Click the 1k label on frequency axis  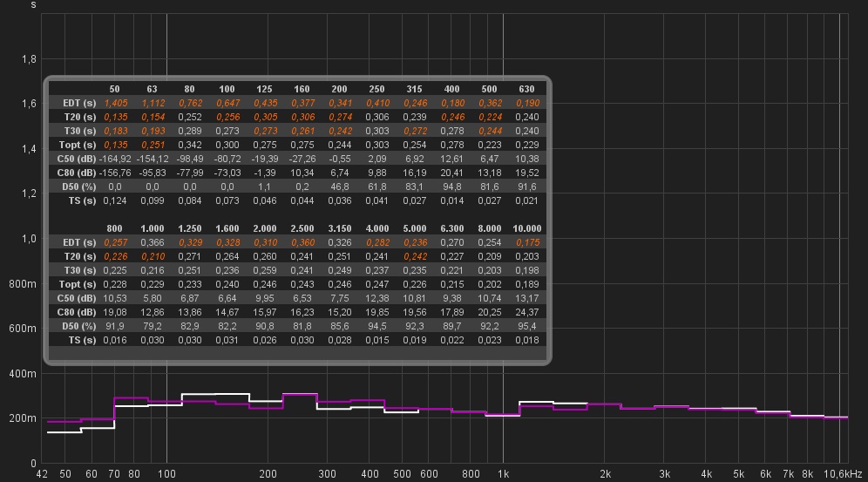pyautogui.click(x=503, y=473)
